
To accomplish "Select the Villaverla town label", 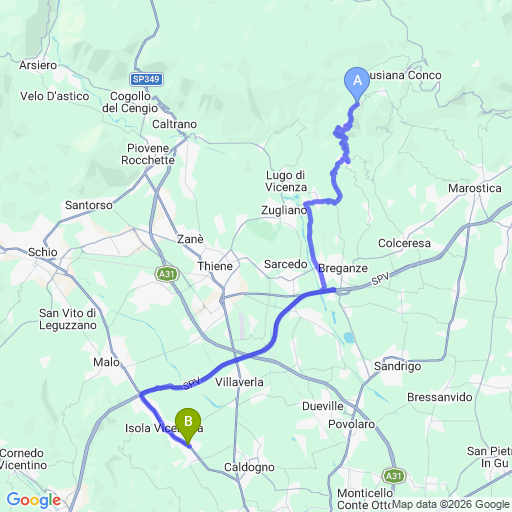I will pos(239,382).
